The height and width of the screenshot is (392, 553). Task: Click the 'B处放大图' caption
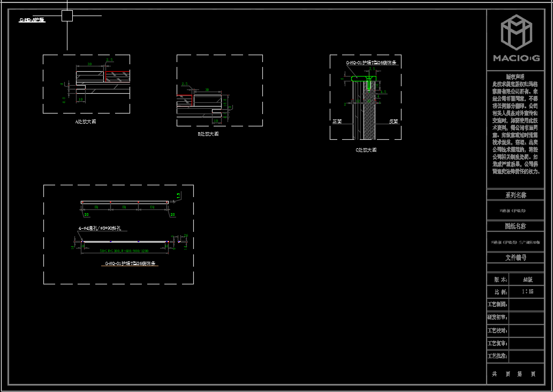click(x=208, y=134)
